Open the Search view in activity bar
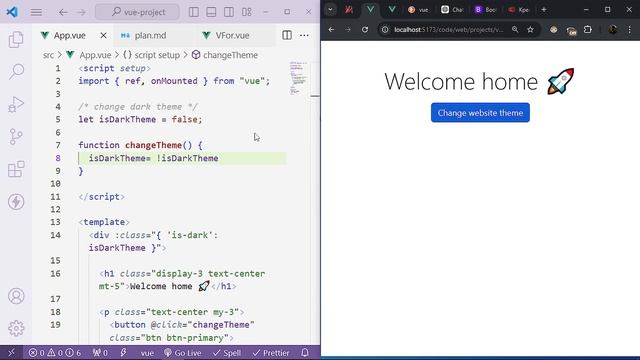Viewport: 640px width, 360px height. 16,72
